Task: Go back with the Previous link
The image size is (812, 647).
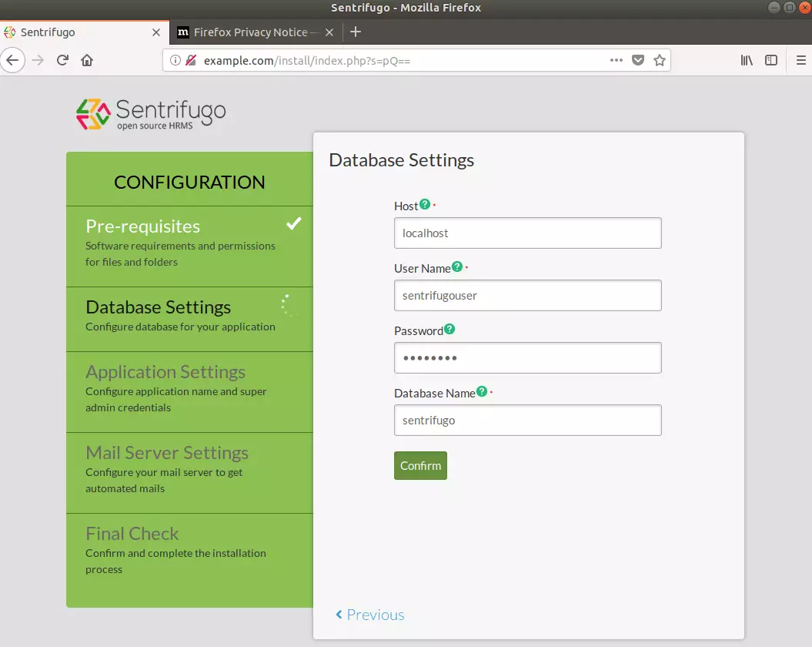Action: tap(369, 615)
